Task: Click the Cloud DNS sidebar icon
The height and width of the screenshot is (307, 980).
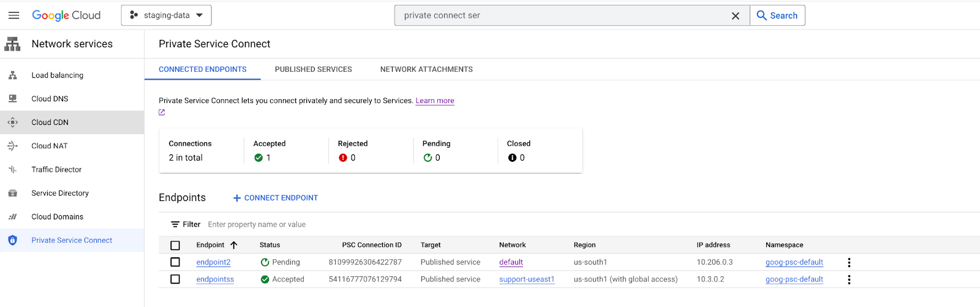Action: tap(12, 99)
